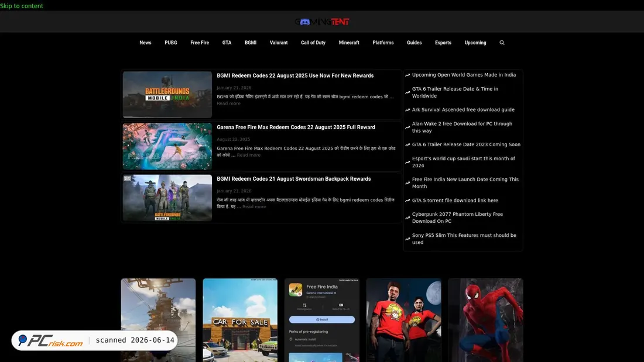Open the GTA menu item

(227, 43)
